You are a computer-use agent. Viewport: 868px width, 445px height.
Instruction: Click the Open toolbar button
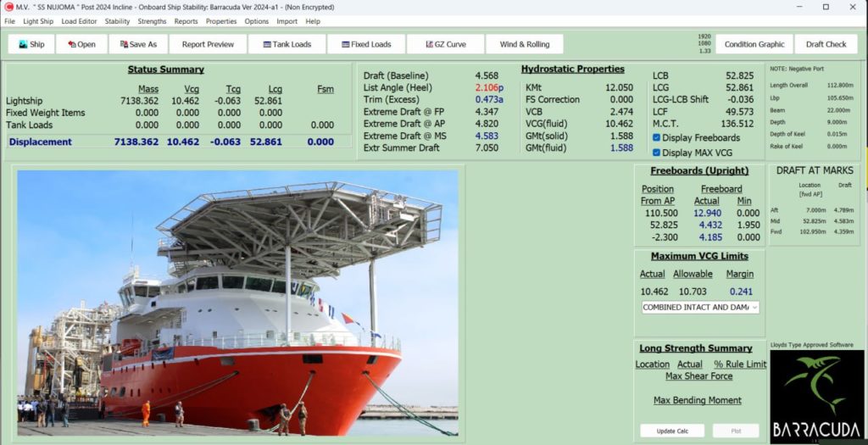point(81,44)
